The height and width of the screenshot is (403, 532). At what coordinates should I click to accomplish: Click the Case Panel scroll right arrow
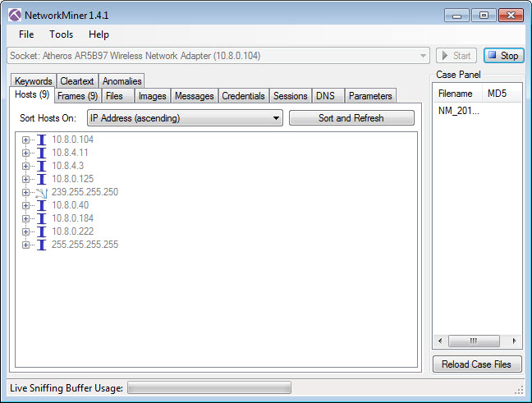tap(515, 341)
